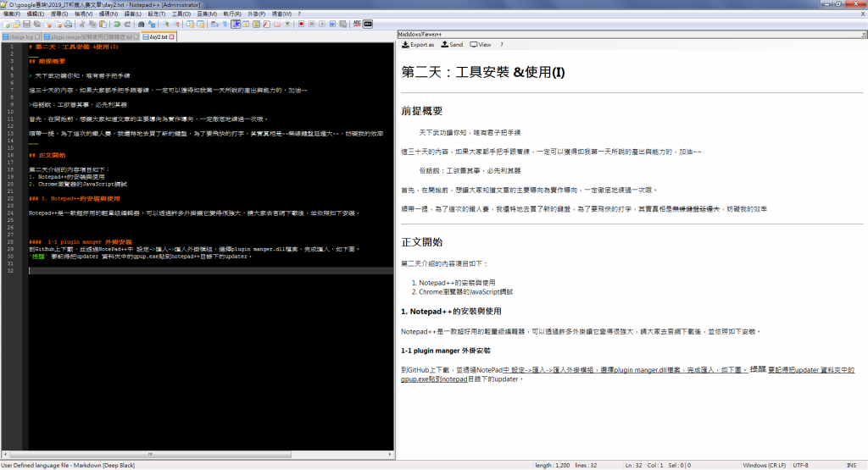Click the macro Playback triangle icon
Screen dimensions: 868x470
pyautogui.click(x=322, y=25)
